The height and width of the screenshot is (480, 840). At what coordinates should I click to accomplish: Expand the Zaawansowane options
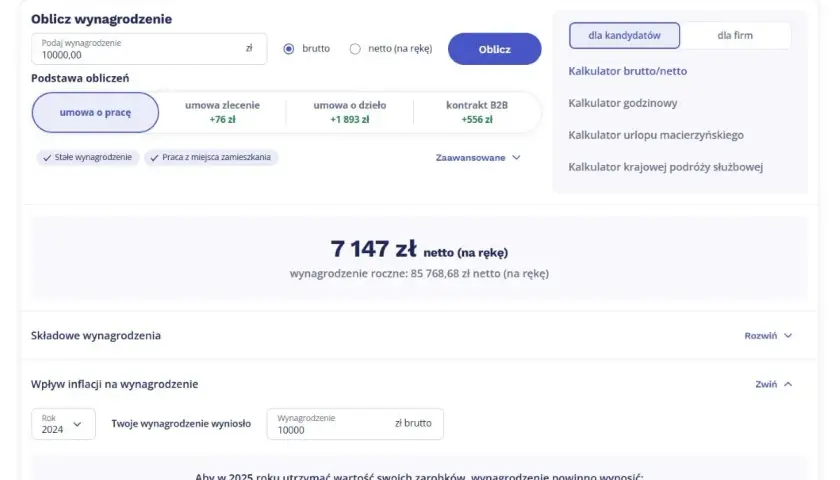click(x=478, y=158)
